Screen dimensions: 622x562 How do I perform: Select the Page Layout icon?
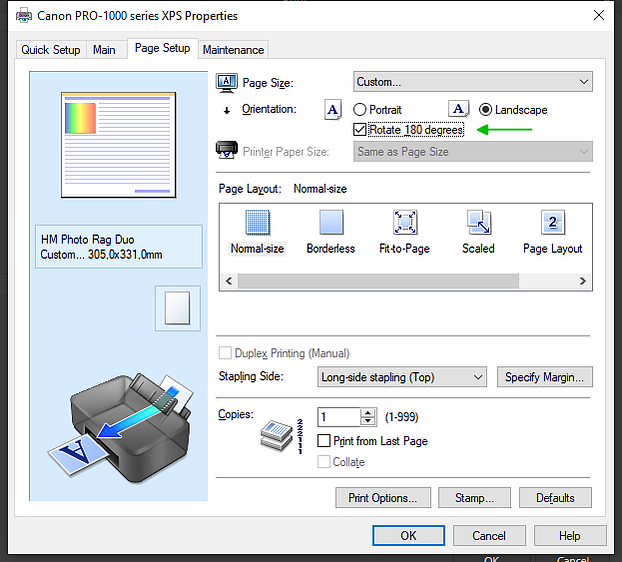pyautogui.click(x=553, y=222)
